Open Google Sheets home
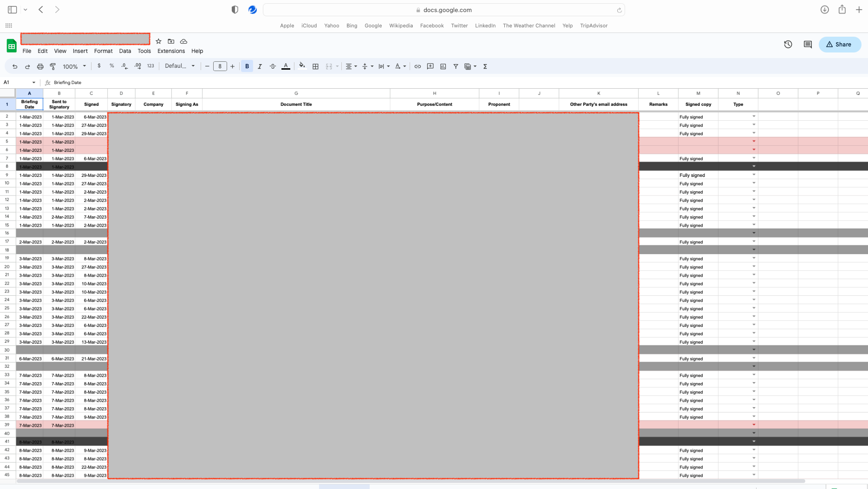The width and height of the screenshot is (868, 489). (12, 46)
